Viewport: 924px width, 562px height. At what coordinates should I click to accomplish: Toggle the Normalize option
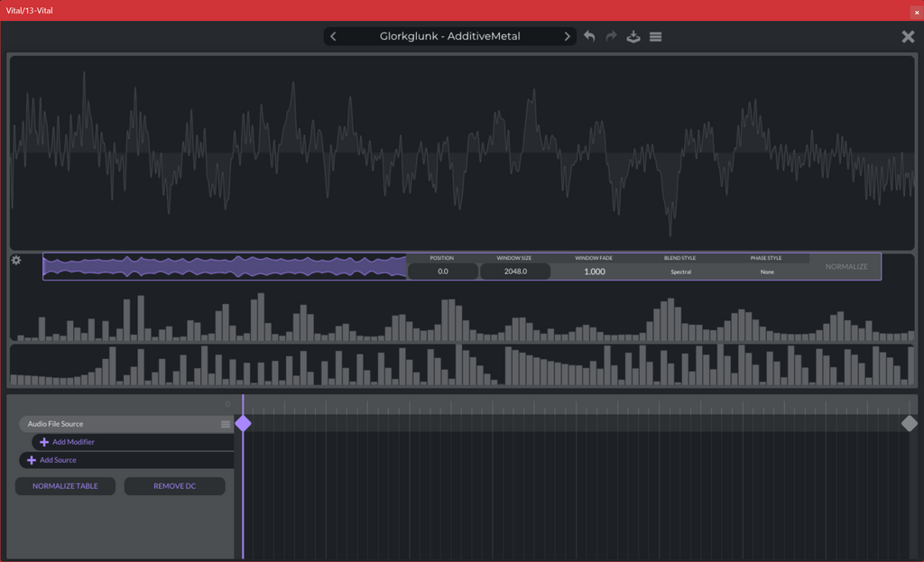[846, 267]
